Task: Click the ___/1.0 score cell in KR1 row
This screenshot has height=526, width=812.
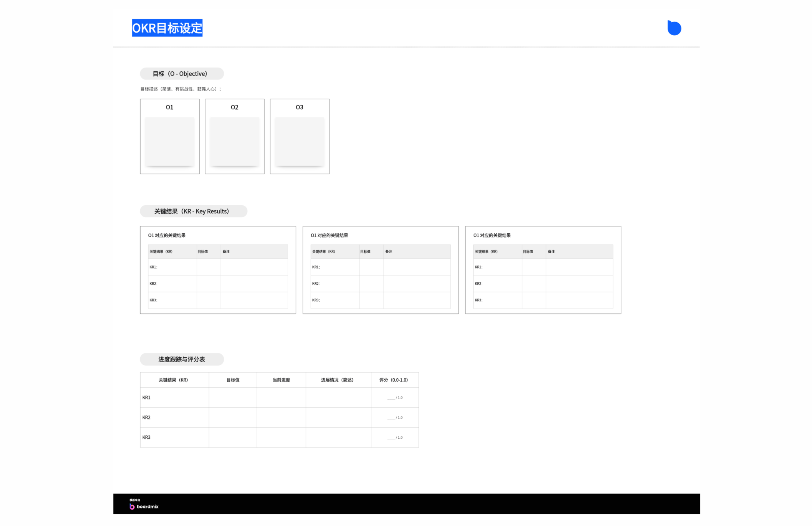Action: (395, 398)
